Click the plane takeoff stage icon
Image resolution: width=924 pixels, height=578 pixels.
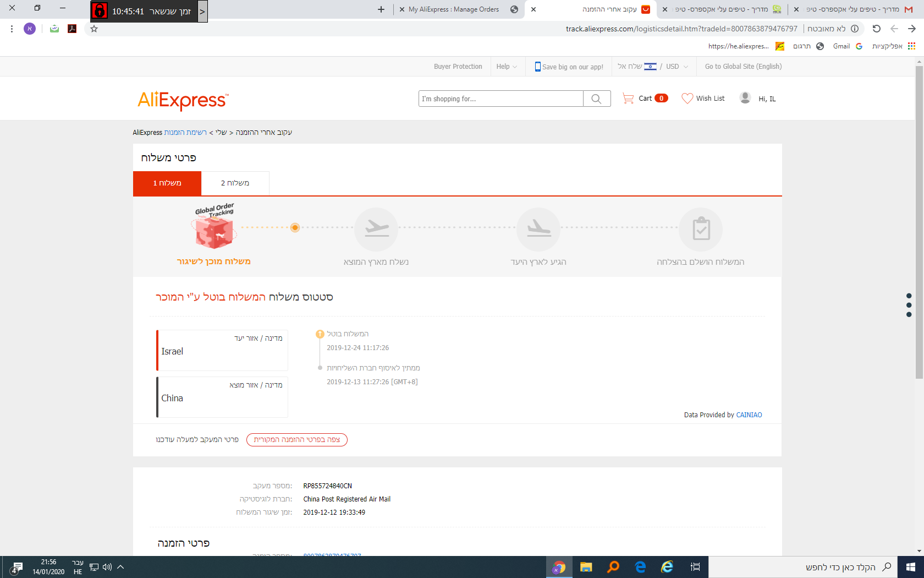point(377,229)
